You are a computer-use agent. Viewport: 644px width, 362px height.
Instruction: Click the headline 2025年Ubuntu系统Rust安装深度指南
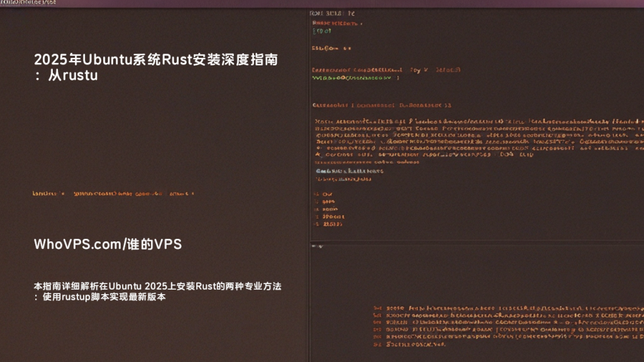156,60
